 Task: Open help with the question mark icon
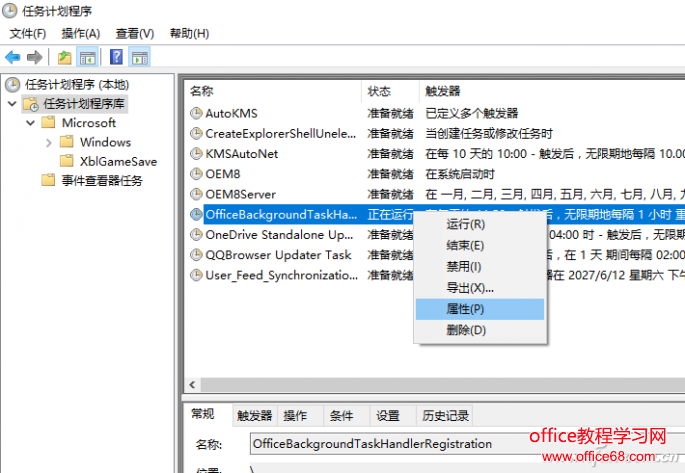116,57
